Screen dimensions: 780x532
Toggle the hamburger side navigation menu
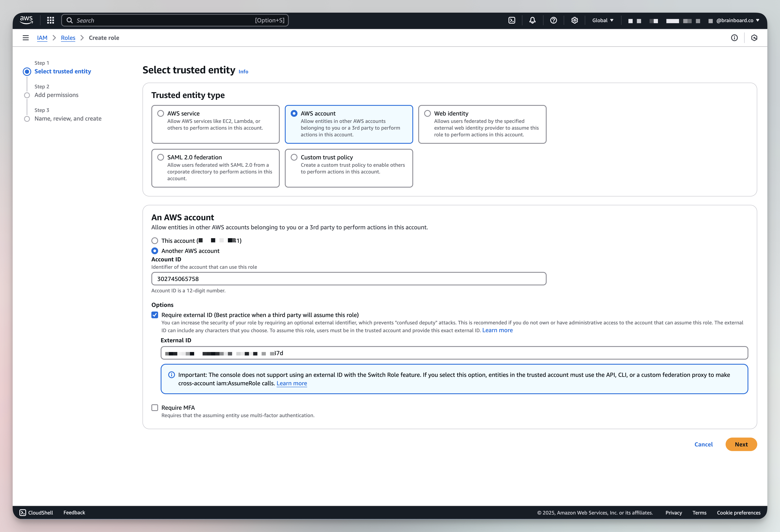coord(26,38)
